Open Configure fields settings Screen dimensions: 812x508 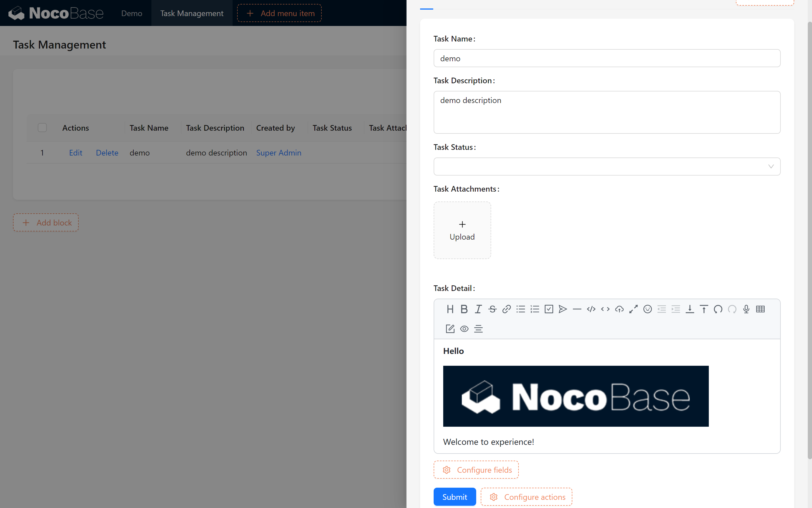[476, 470]
